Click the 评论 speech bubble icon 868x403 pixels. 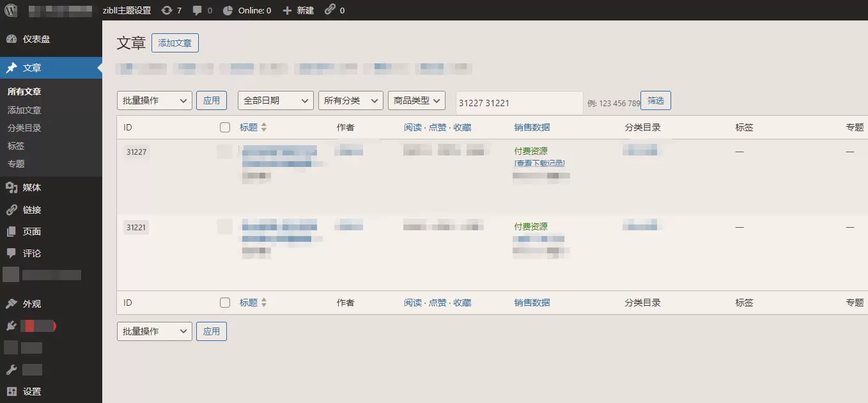click(12, 253)
